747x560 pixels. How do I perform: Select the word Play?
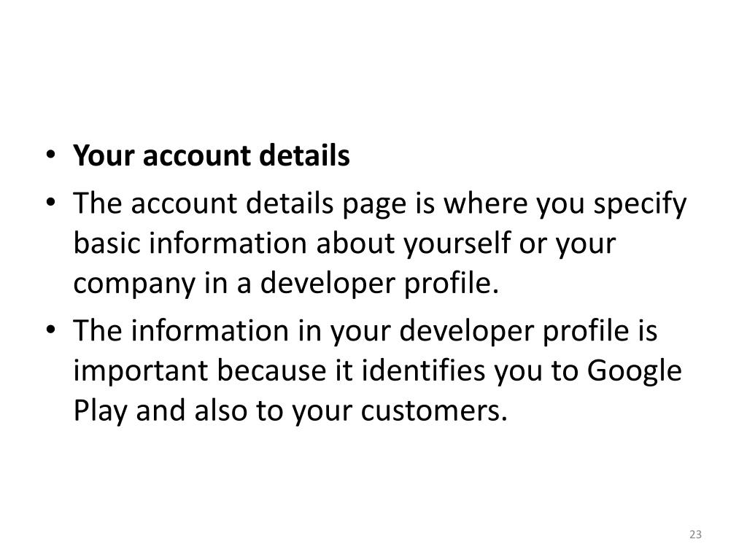[101, 411]
